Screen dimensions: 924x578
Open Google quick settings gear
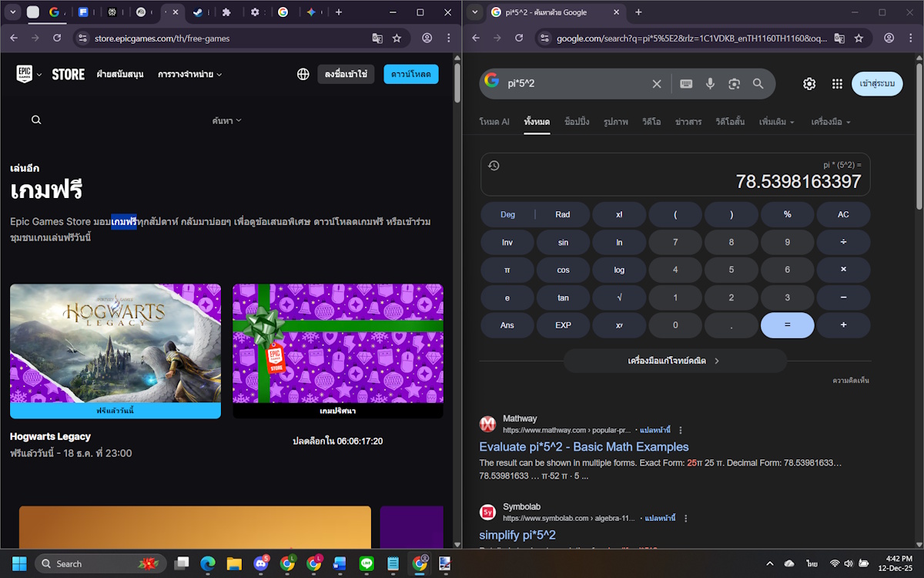point(809,84)
